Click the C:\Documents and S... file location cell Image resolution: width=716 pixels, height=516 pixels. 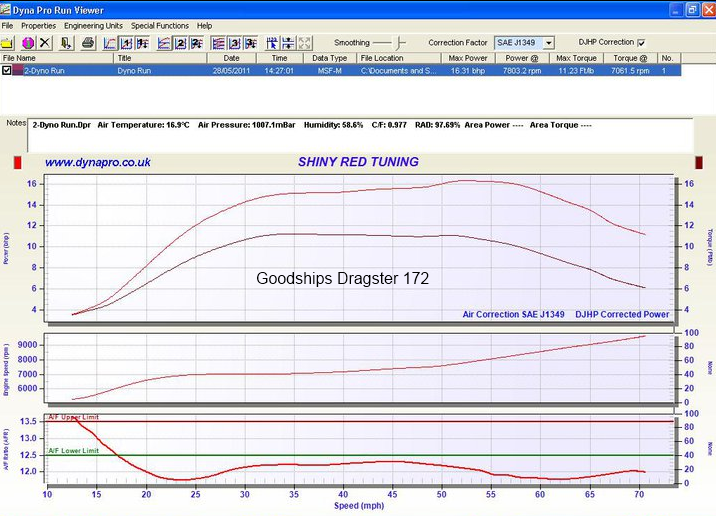click(x=398, y=71)
